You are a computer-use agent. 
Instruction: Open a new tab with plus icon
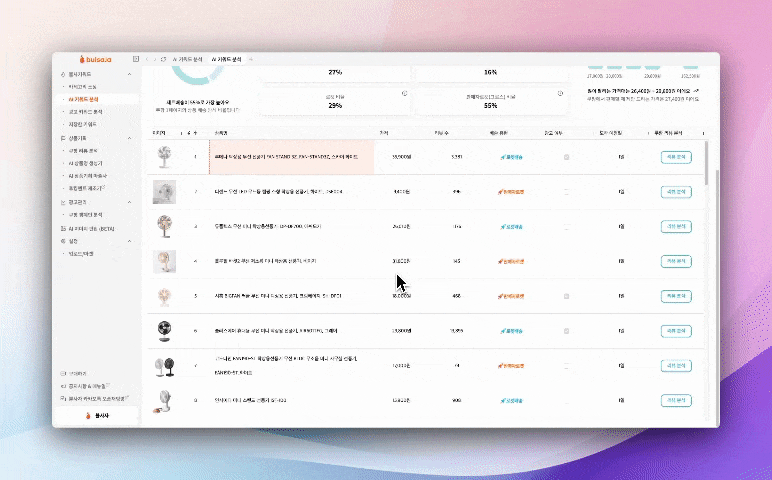[x=251, y=59]
